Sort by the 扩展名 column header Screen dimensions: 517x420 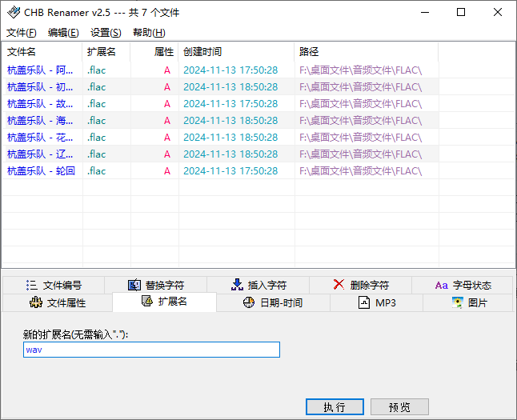(x=106, y=52)
